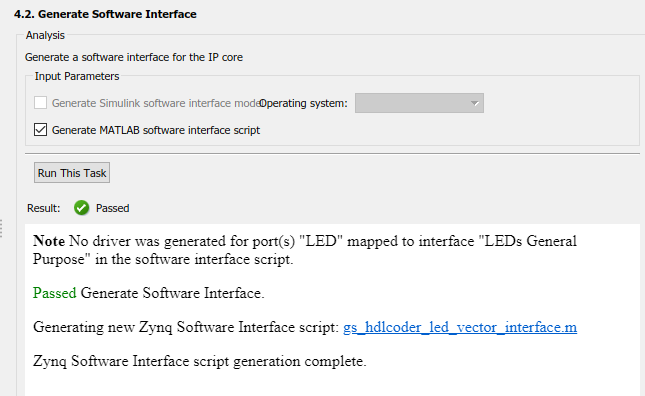Click the Generate Simulink software interface model label
The width and height of the screenshot is (645, 396).
pyautogui.click(x=158, y=103)
